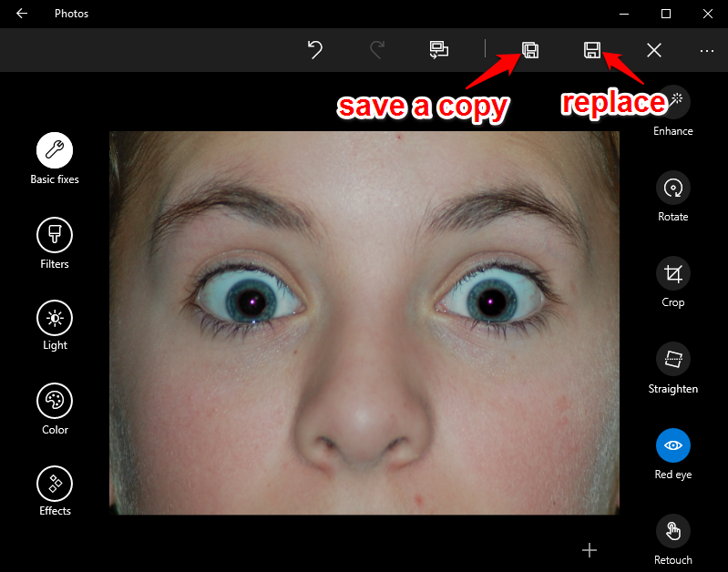
Task: Rotate the photo
Action: [x=673, y=188]
